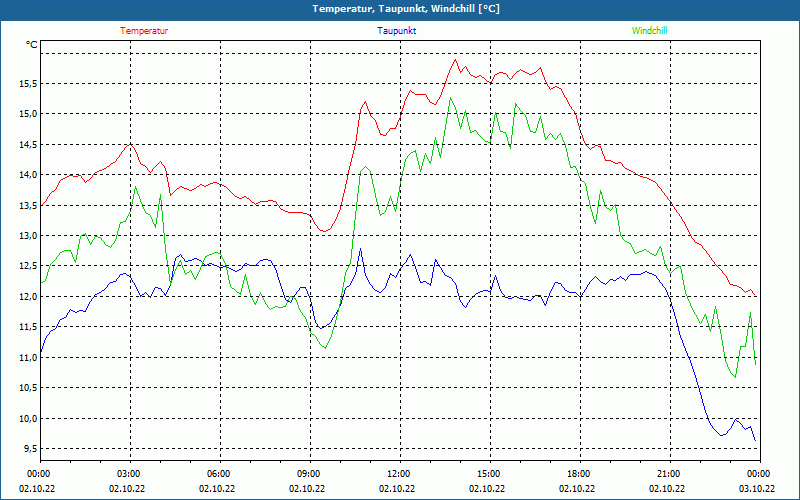Click the 9,5 y-axis value
This screenshot has width=800, height=500.
(30, 448)
